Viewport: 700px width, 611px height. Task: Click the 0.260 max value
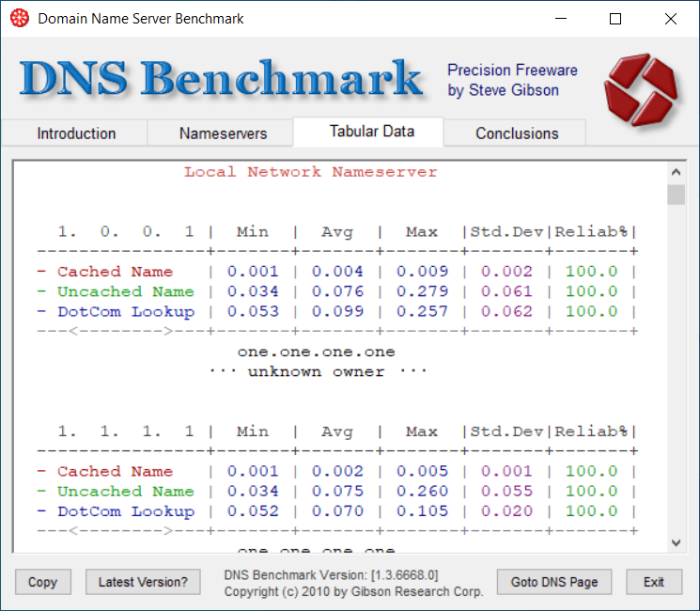(422, 492)
